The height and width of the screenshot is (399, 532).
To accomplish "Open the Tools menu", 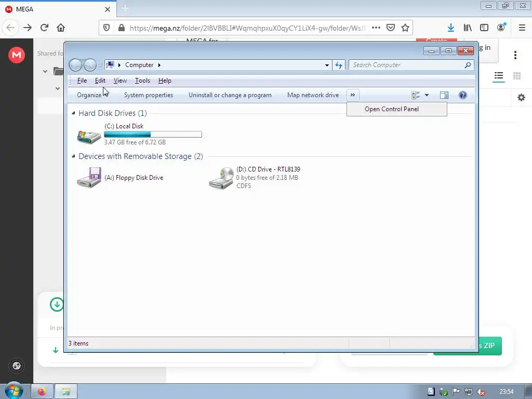I will tap(142, 81).
